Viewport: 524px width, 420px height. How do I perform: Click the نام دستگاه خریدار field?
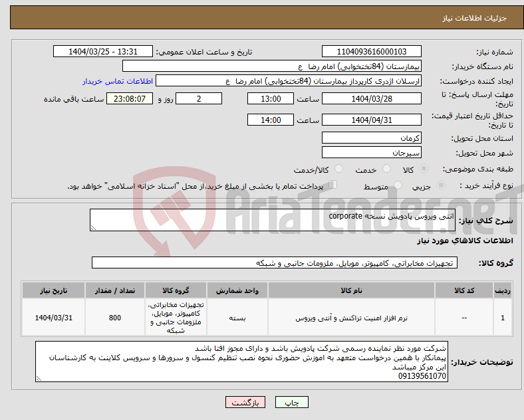(272, 66)
